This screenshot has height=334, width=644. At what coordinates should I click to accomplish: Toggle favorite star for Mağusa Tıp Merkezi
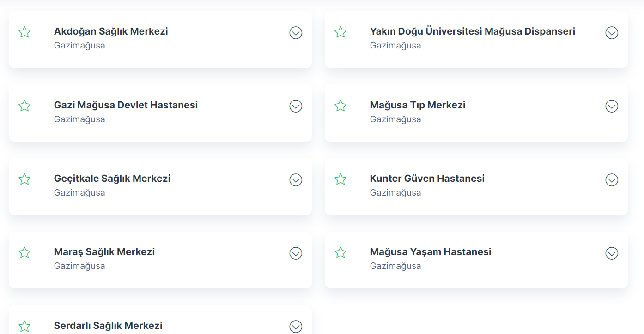340,106
